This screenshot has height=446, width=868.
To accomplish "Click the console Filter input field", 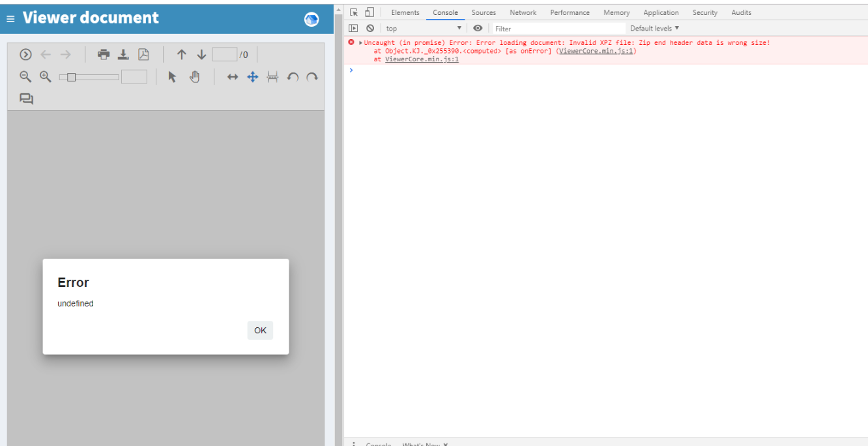I will tap(557, 29).
